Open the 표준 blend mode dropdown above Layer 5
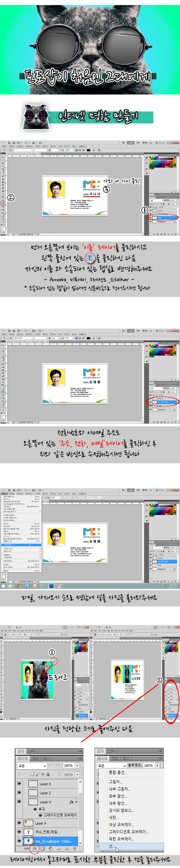 tap(32, 765)
